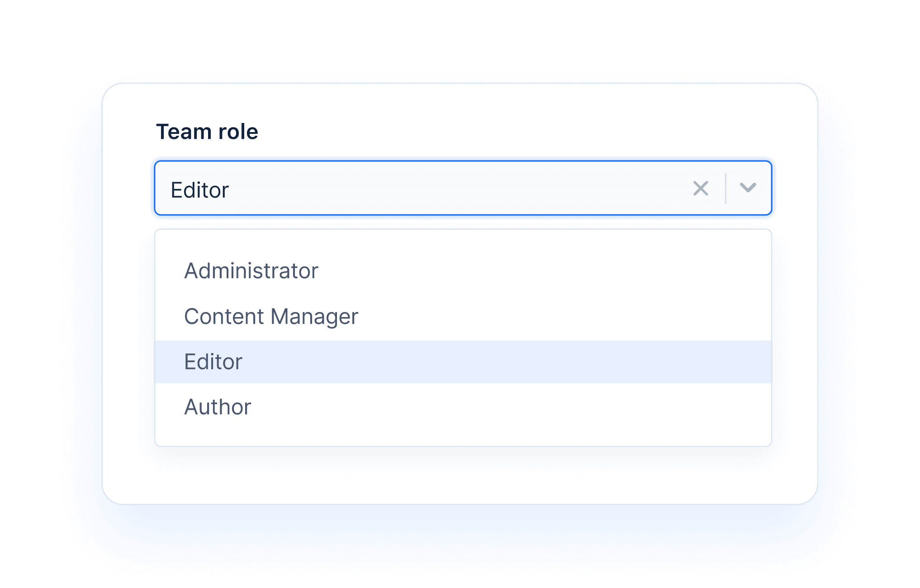Screen dimensions: 920x588
Task: Click the Administrator entry at the top of the list
Action: click(x=251, y=271)
